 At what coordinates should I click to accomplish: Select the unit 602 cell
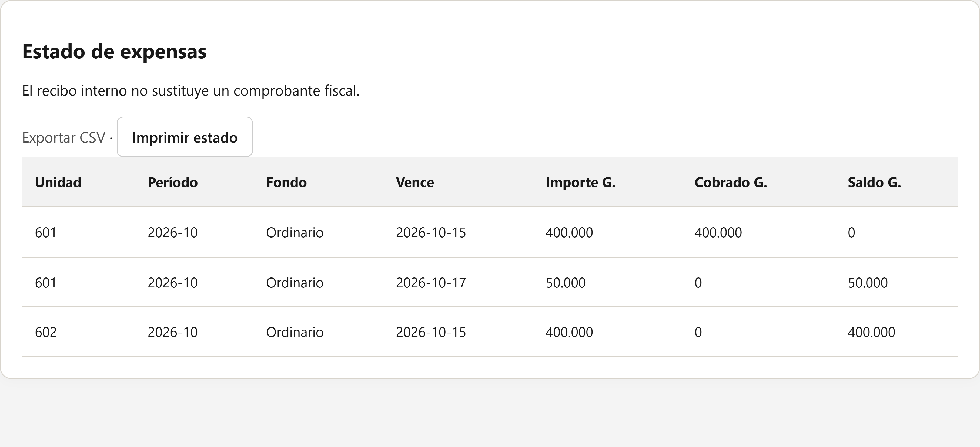coord(46,332)
